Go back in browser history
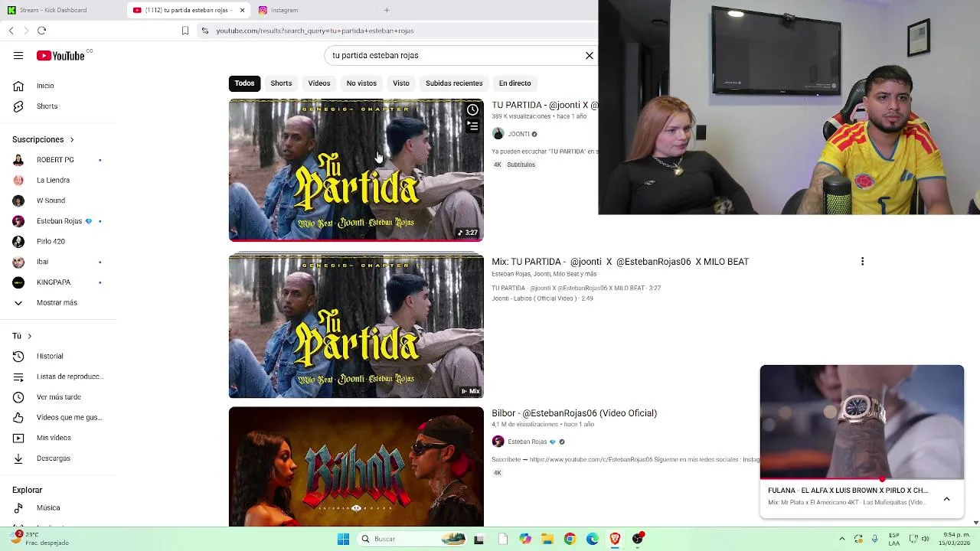The image size is (980, 551). pyautogui.click(x=11, y=31)
